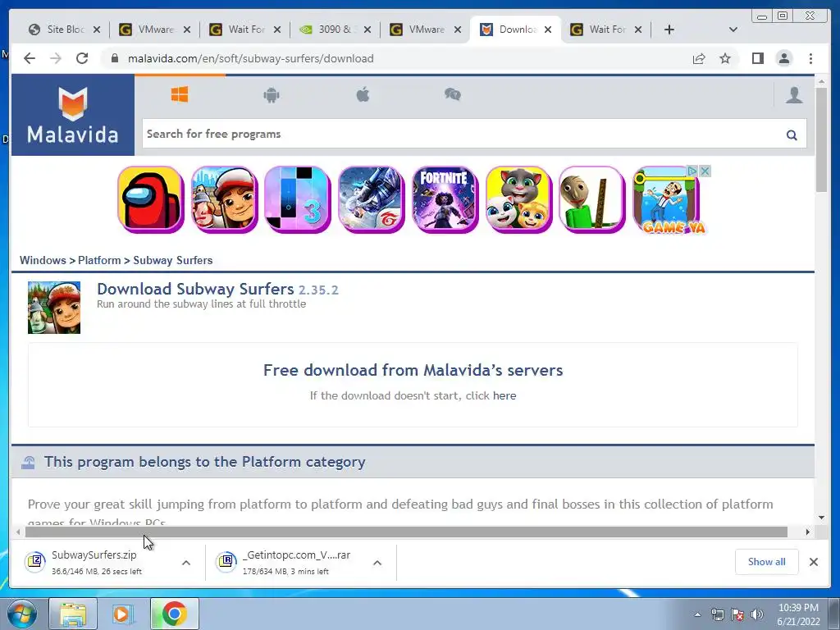This screenshot has width=840, height=630.
Task: Open Chrome three-dot menu
Action: (x=810, y=58)
